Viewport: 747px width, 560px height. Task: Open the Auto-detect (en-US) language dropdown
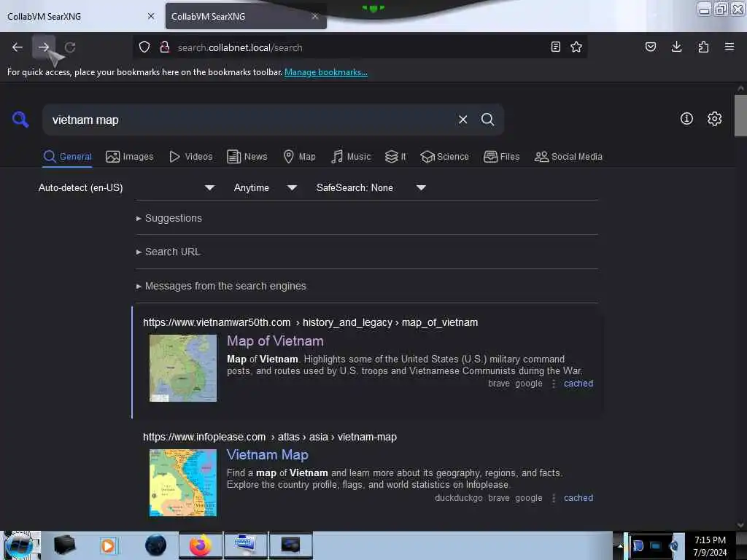(x=125, y=187)
